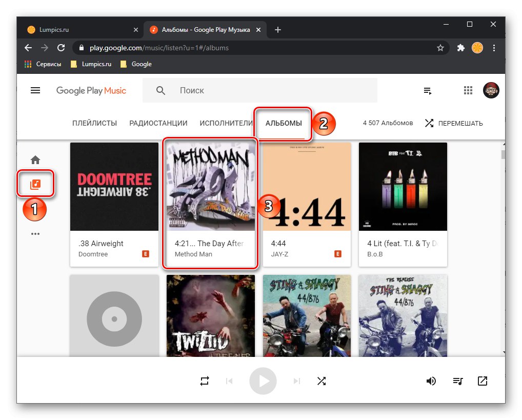Screen dimensions: 522x420
Task: Click the search magnifier icon
Action: tap(160, 90)
